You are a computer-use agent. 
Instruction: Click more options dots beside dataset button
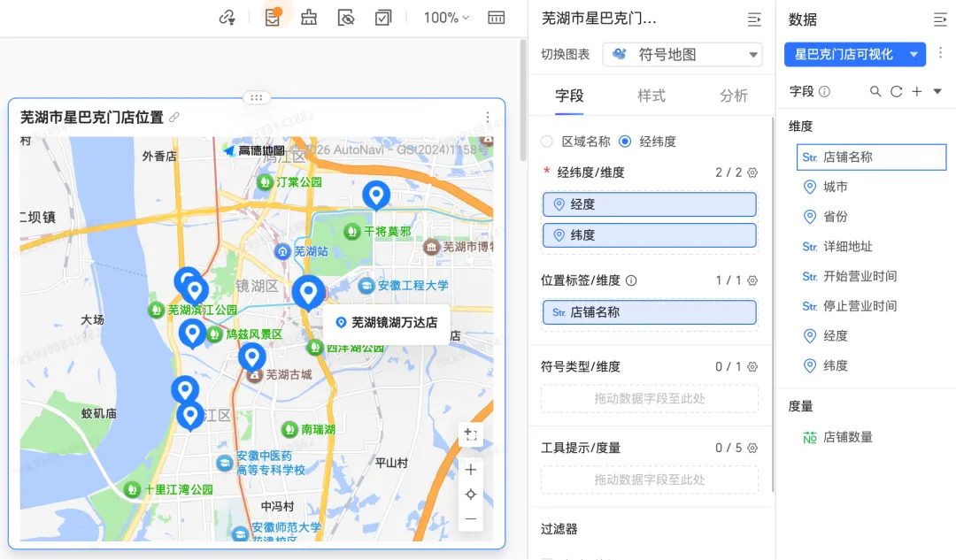coord(940,53)
